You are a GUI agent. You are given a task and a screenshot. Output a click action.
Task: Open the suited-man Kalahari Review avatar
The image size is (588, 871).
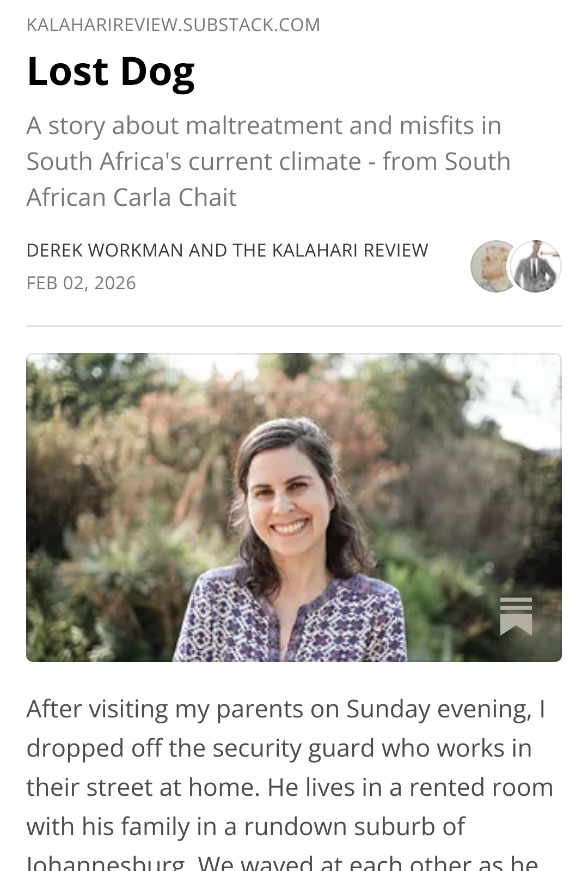(537, 266)
